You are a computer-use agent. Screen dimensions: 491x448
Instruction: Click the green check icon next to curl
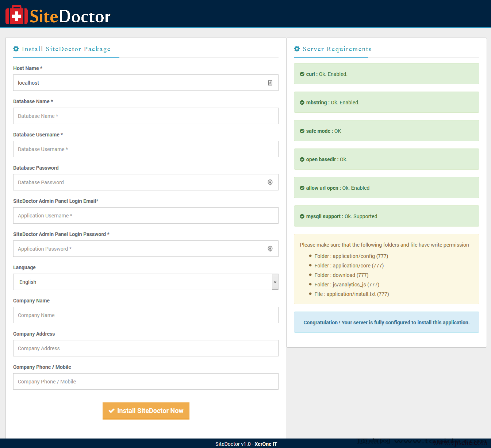(302, 74)
